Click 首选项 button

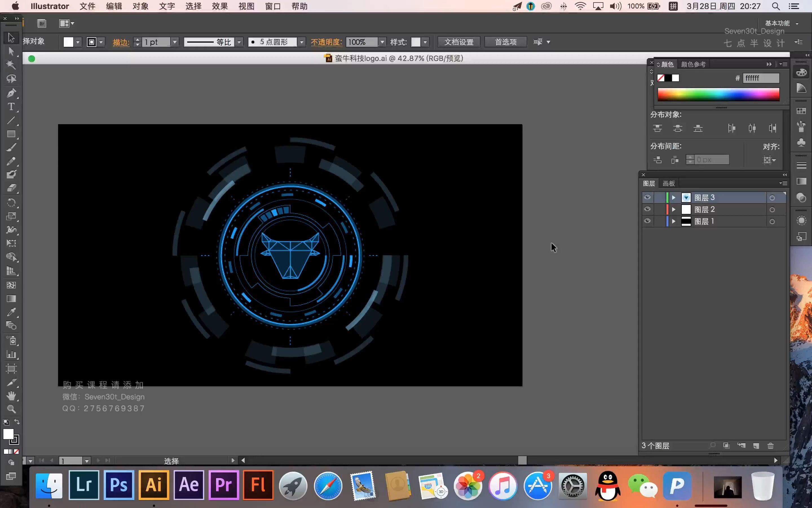[506, 42]
